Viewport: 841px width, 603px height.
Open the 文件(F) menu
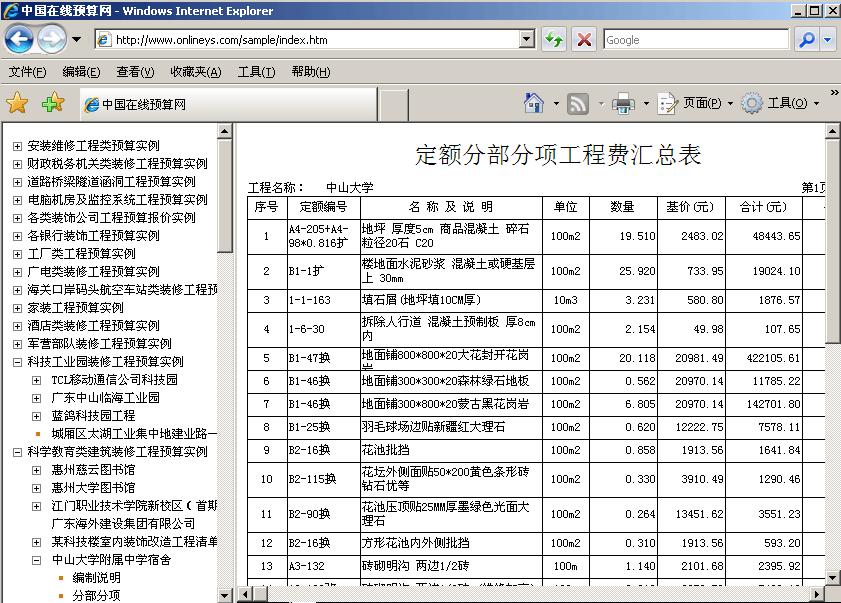click(27, 72)
